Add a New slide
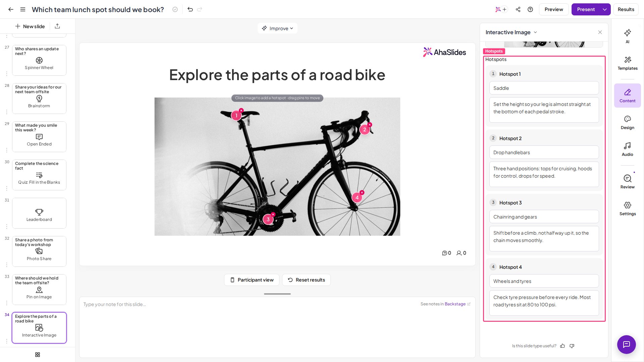644x362 pixels. (30, 26)
